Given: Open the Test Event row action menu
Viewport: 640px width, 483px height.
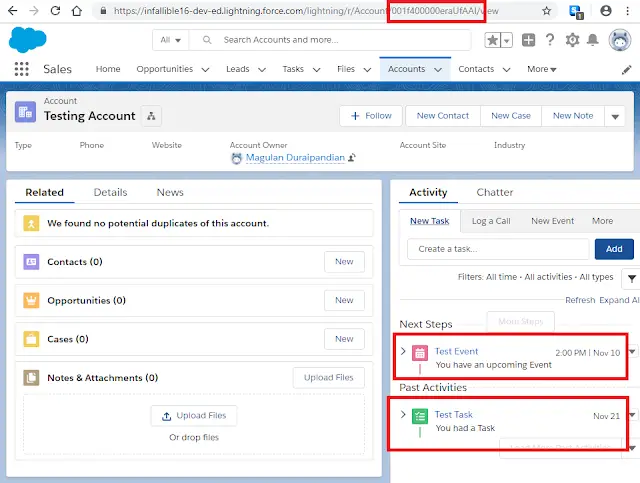Looking at the screenshot, I should point(632,351).
